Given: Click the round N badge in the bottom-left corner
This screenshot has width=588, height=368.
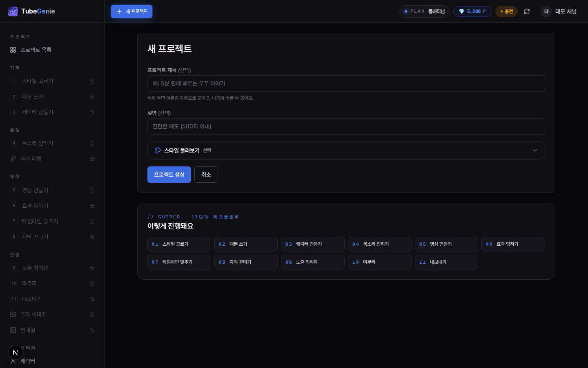Looking at the screenshot, I should [x=16, y=352].
